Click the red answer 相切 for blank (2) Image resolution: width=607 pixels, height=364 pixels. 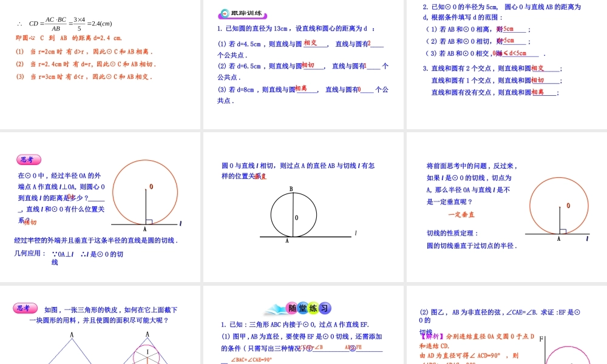pos(307,66)
